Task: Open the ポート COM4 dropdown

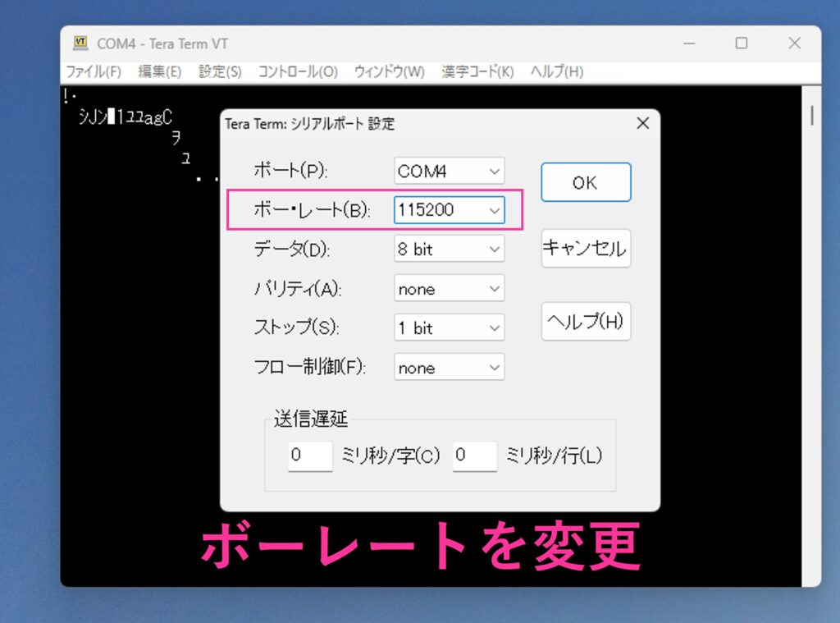Action: 449,172
